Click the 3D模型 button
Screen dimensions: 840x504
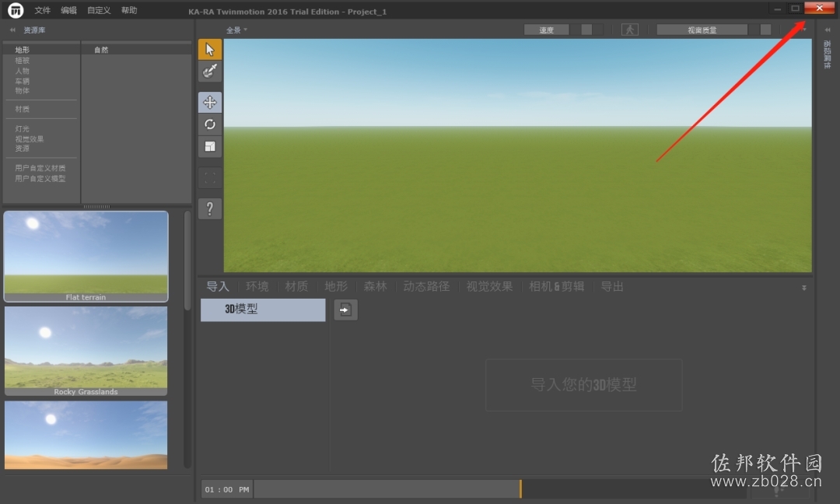click(x=263, y=310)
